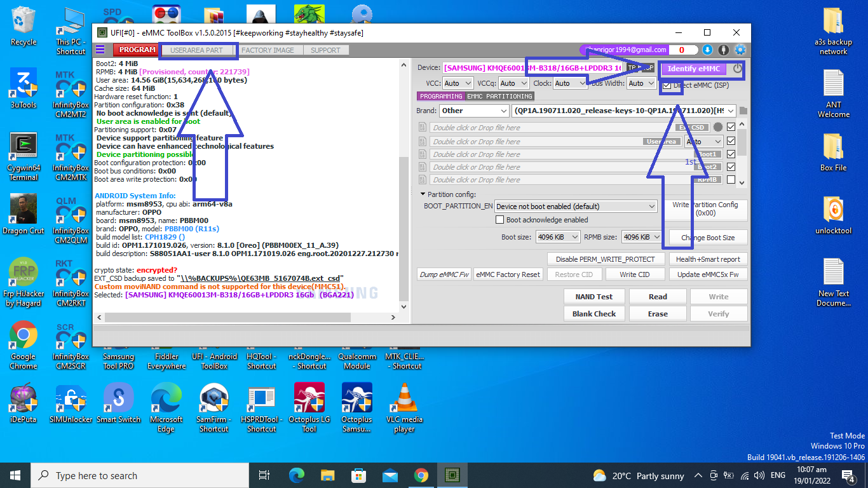This screenshot has height=488, width=868.
Task: Click the gear icon in Ext_CSD row
Action: [718, 127]
